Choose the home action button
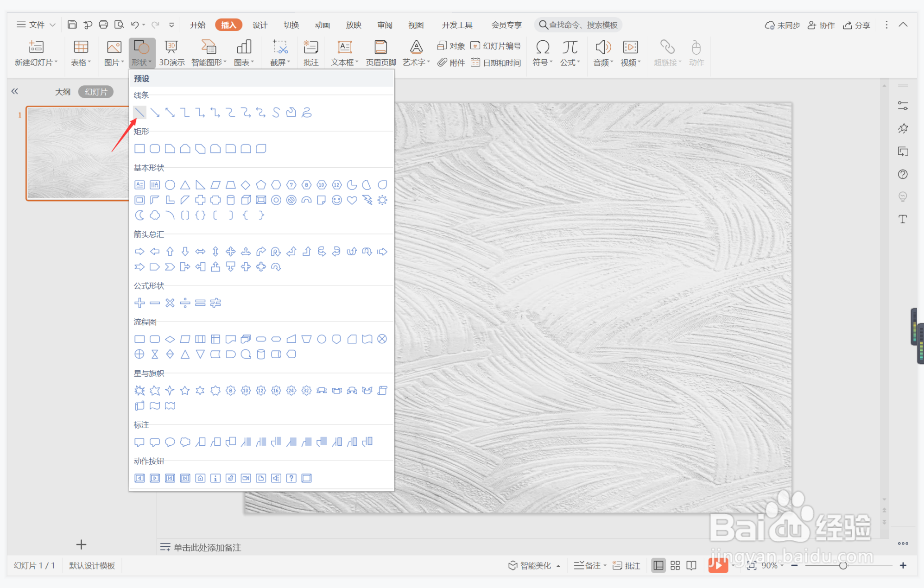The width and height of the screenshot is (924, 588). tap(200, 478)
